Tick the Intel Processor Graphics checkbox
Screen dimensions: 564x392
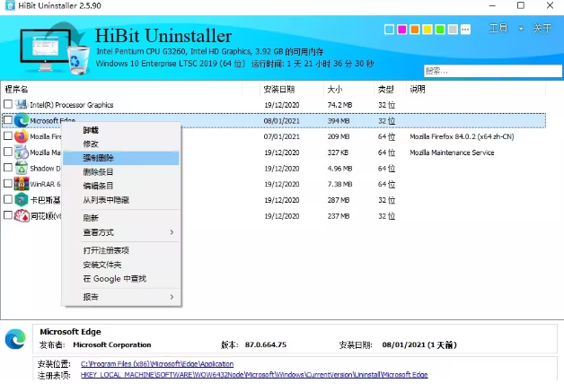7,104
